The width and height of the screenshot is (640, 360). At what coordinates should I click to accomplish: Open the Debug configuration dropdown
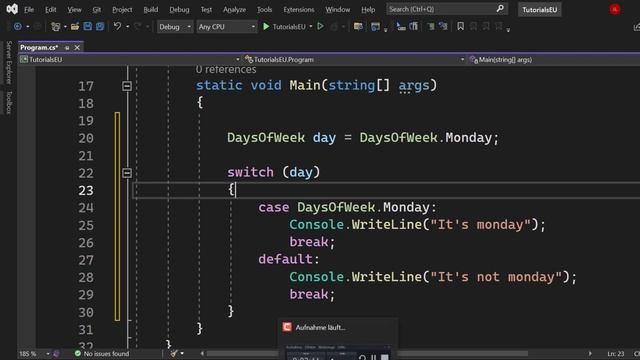pyautogui.click(x=175, y=27)
